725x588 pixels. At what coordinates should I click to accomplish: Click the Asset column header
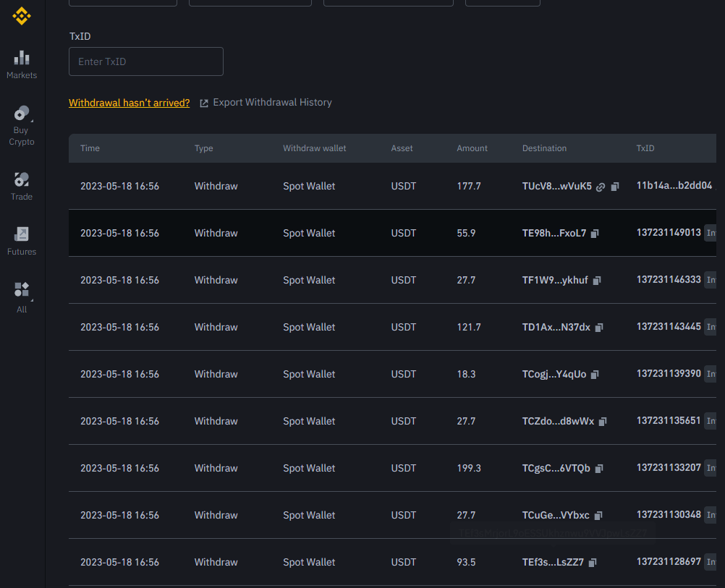click(x=402, y=148)
